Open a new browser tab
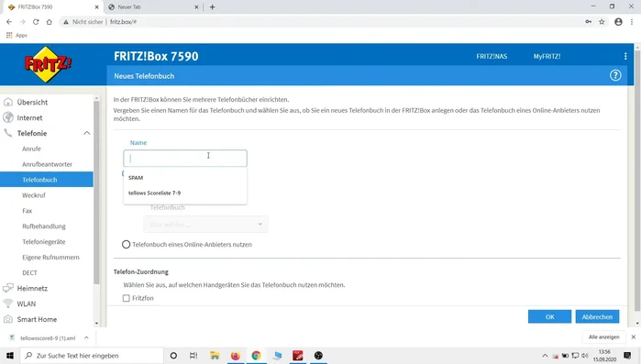 point(212,7)
